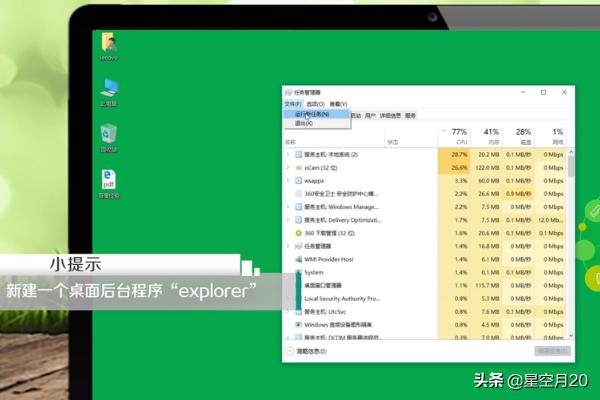Click the green 360 下载管理 process icon
The image size is (600, 400).
tap(298, 233)
